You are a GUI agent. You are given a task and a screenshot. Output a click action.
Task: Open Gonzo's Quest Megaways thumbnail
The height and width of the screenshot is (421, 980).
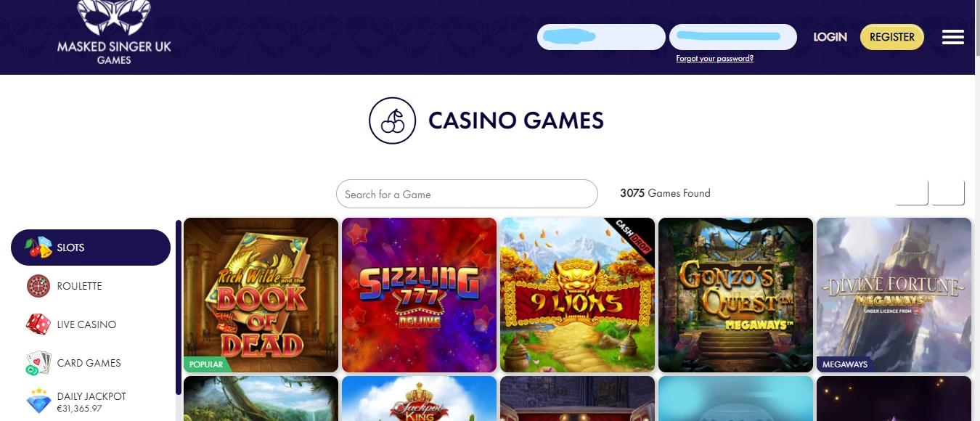pyautogui.click(x=735, y=295)
